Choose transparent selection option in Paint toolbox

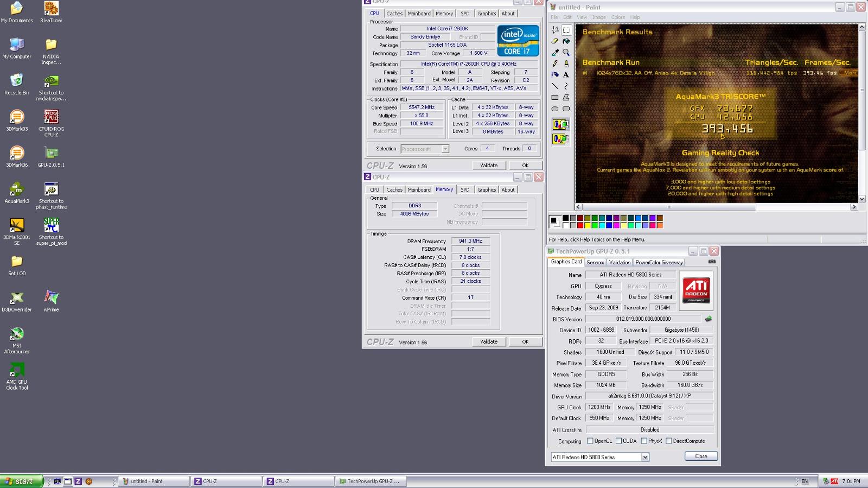[x=560, y=140]
